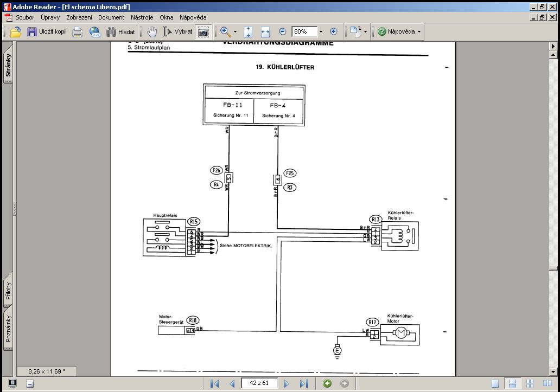
Task: Show the Poznámky comments panel tab
Action: tap(8, 328)
